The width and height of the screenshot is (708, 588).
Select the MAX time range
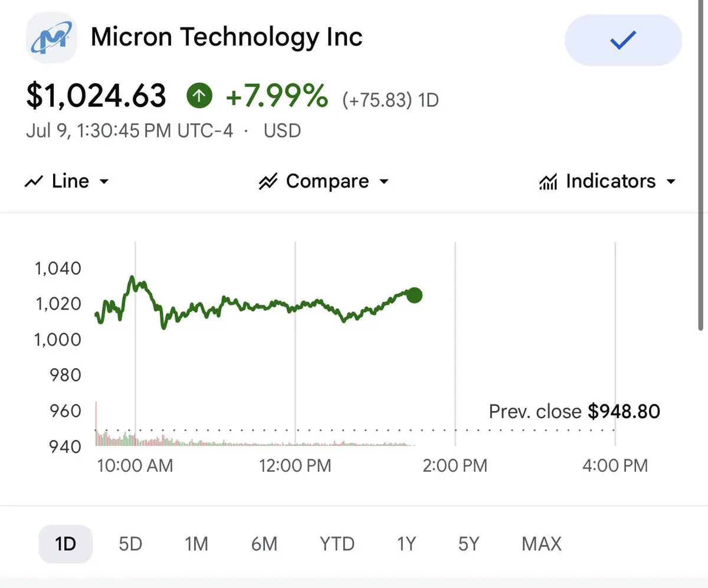542,544
